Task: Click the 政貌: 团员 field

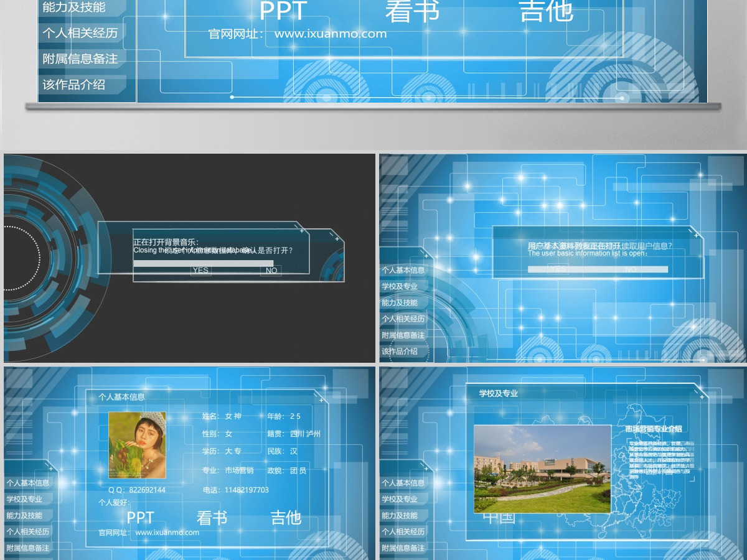Action: [x=287, y=470]
